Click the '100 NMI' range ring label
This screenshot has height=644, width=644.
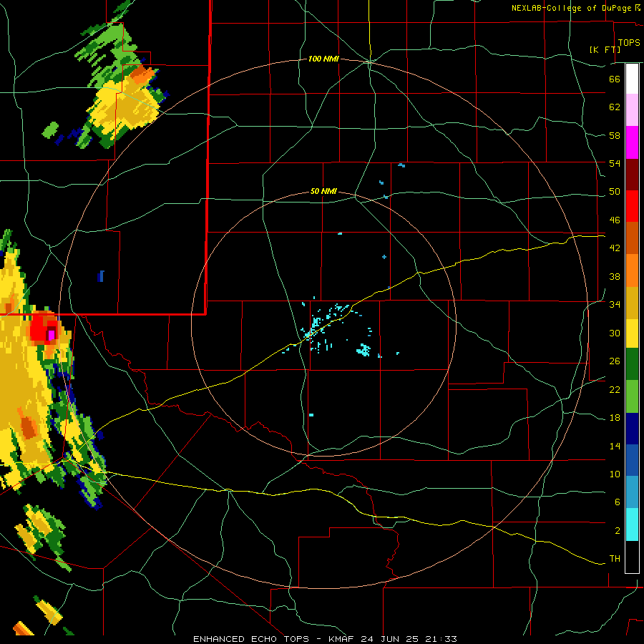click(323, 59)
